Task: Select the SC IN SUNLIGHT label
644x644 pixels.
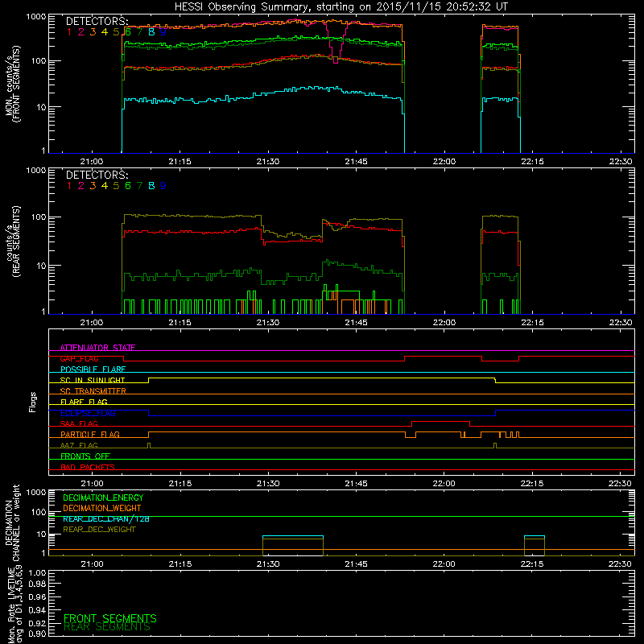Action: [x=93, y=380]
